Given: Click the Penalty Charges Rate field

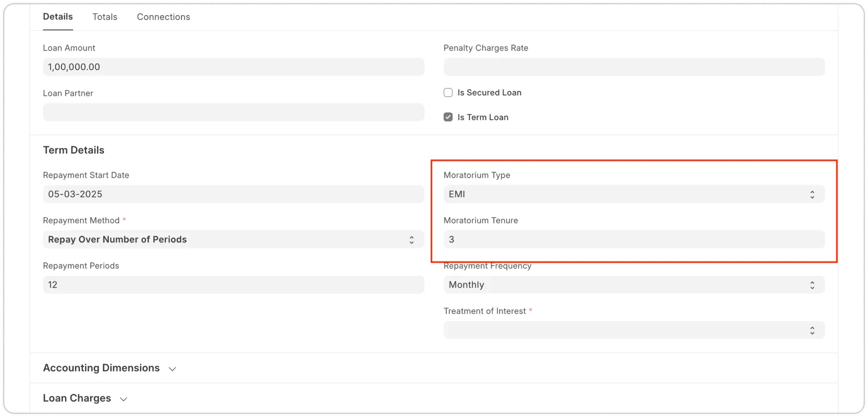Looking at the screenshot, I should pos(633,67).
